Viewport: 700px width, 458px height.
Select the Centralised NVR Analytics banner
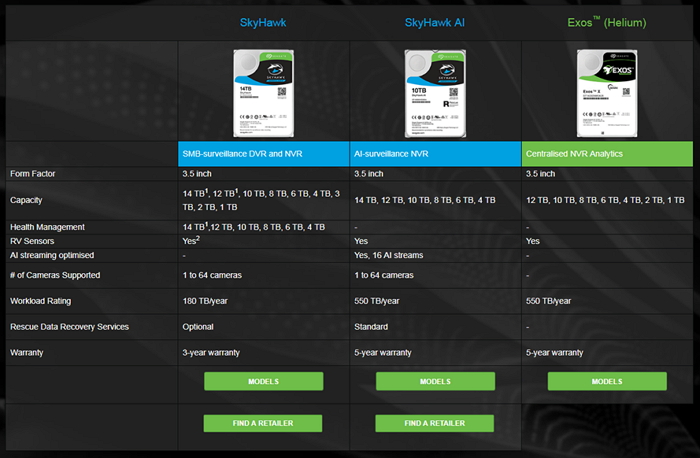point(607,154)
